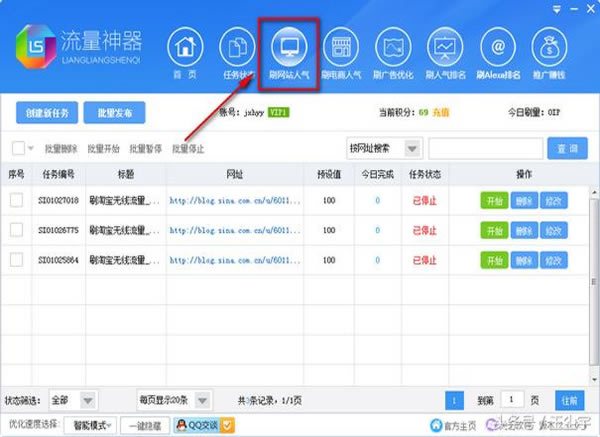Expand the 按网址搜索 search type dropdown
This screenshot has height=437, width=600.
[411, 149]
